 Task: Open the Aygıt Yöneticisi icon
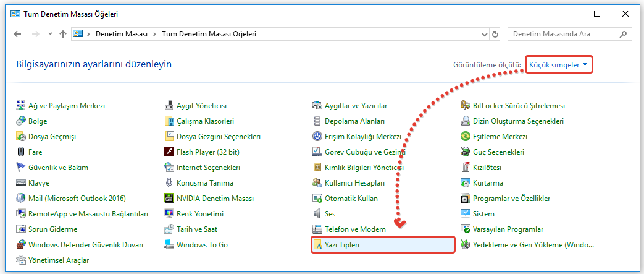click(x=169, y=106)
